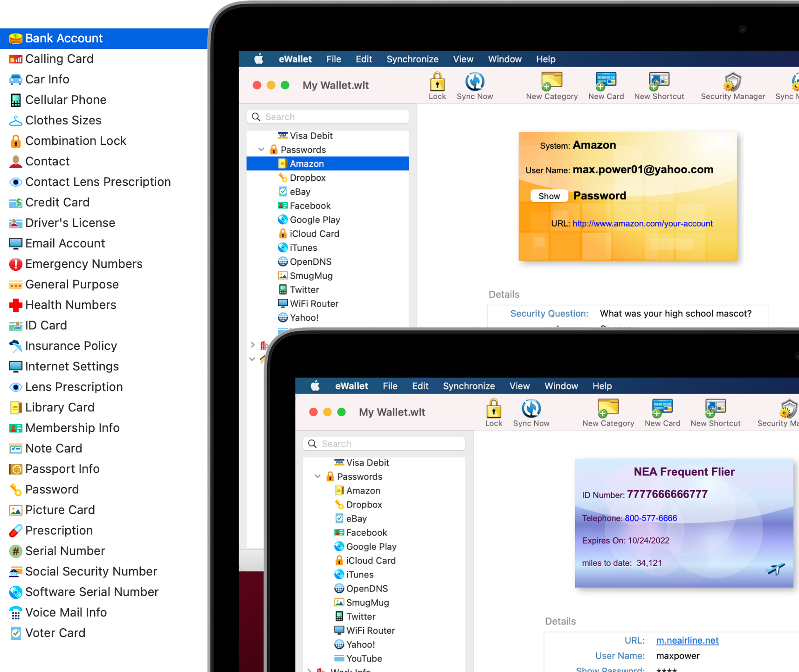Toggle Show Password on the Amazon card

point(549,196)
